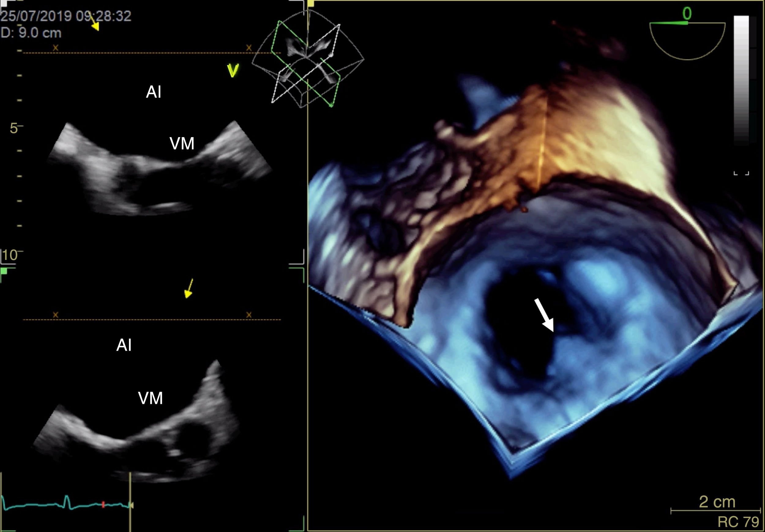Click yellow arrow in lower 2D panel
Image resolution: width=765 pixels, height=532 pixels.
[188, 289]
